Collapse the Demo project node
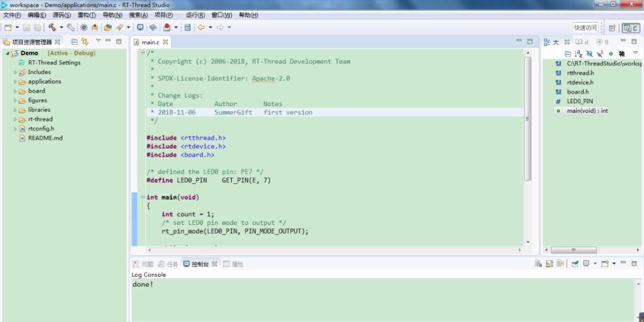The image size is (644, 322). point(7,54)
